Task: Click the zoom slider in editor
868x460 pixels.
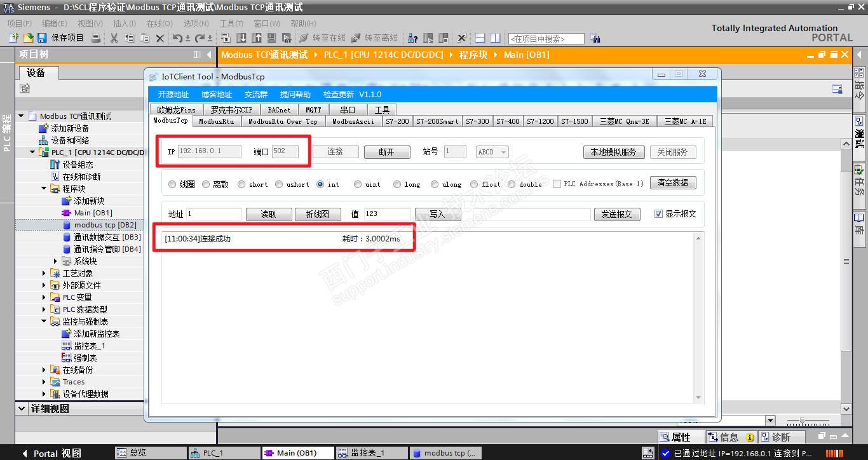Action: pyautogui.click(x=803, y=422)
